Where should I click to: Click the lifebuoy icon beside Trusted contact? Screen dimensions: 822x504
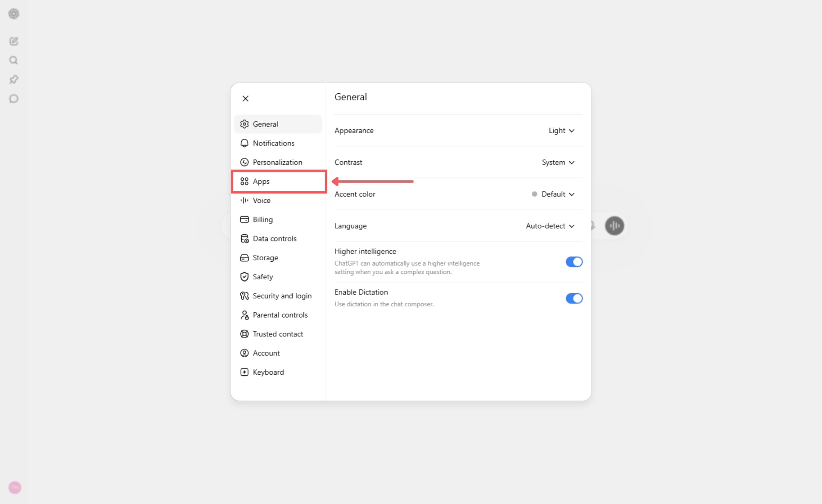click(x=244, y=334)
